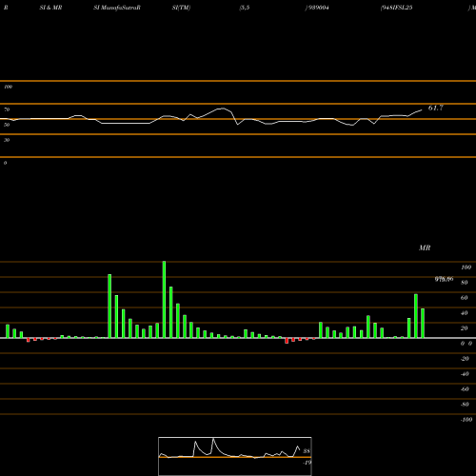Click the -19 value in mini chart
Image resolution: width=476 pixels, height=476 pixels.
(x=307, y=463)
